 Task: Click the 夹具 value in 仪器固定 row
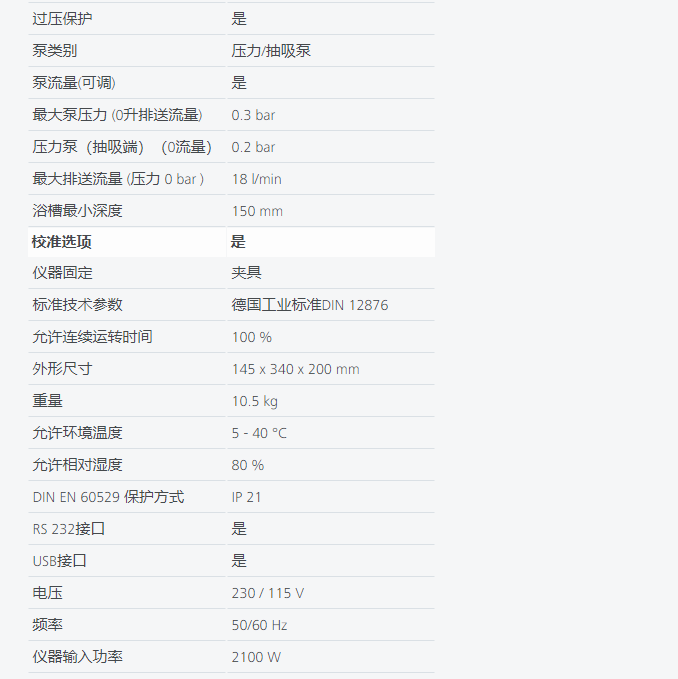pyautogui.click(x=246, y=273)
